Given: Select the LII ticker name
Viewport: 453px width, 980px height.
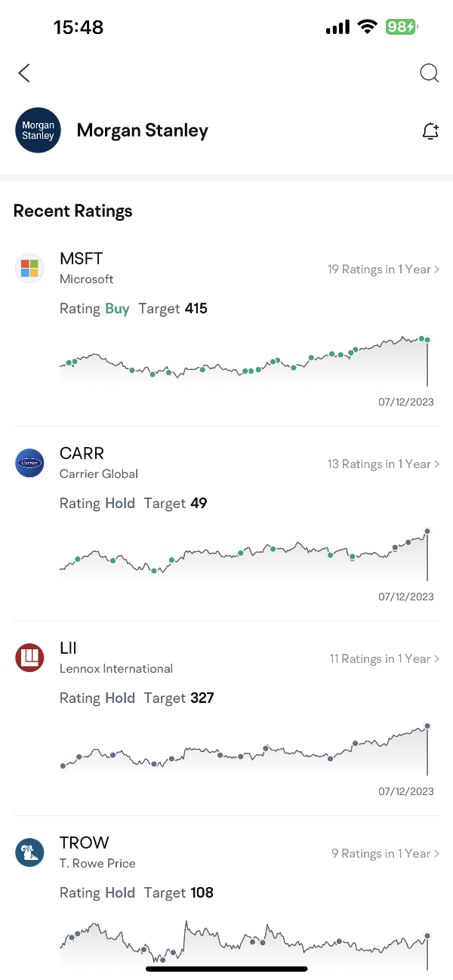Looking at the screenshot, I should coord(68,649).
